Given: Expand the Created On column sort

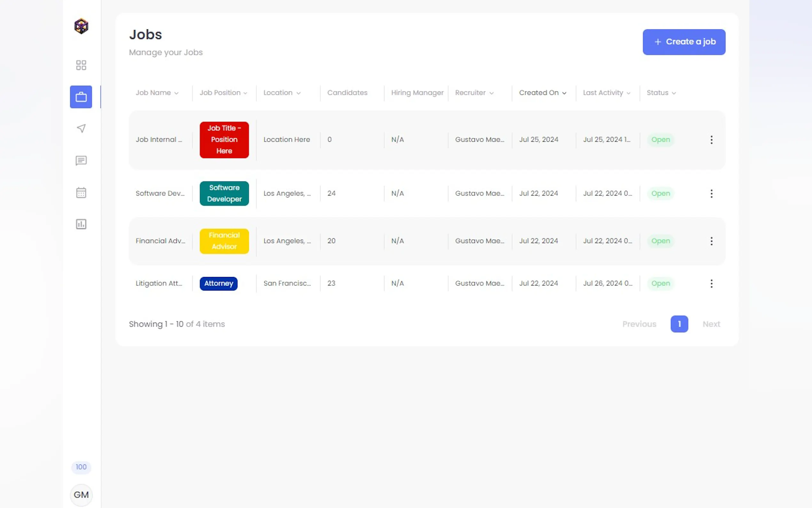Looking at the screenshot, I should pos(543,93).
